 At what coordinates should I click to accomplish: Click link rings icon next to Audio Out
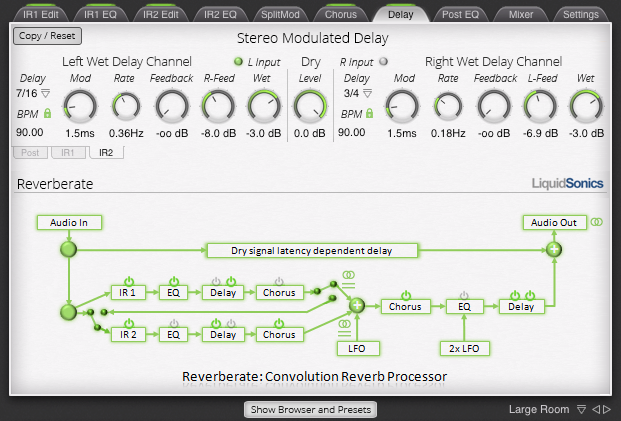597,222
